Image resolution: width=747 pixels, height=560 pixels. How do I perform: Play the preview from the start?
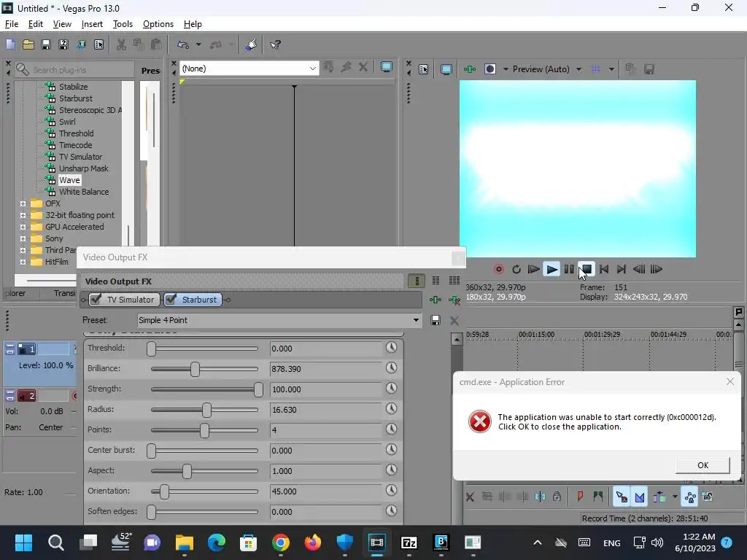[533, 269]
